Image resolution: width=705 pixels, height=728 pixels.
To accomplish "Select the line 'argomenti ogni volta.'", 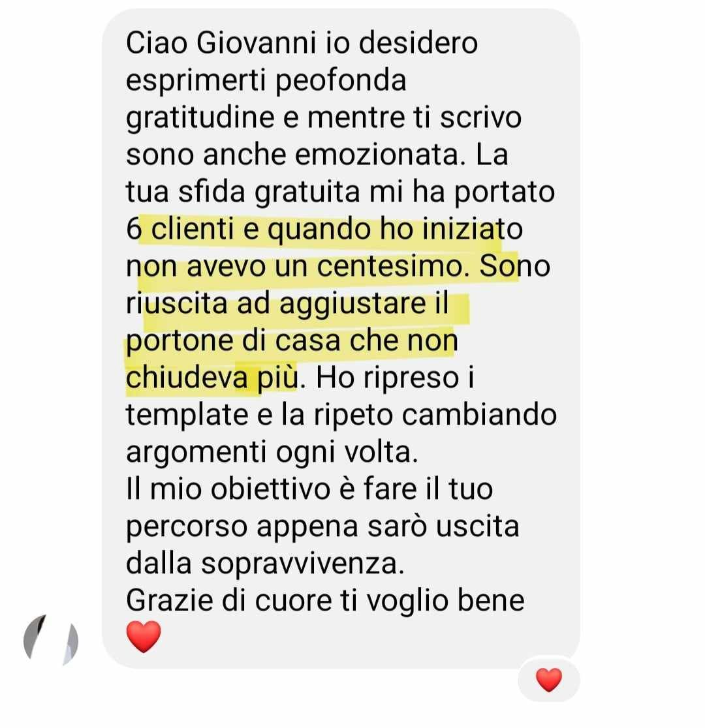I will click(x=272, y=453).
